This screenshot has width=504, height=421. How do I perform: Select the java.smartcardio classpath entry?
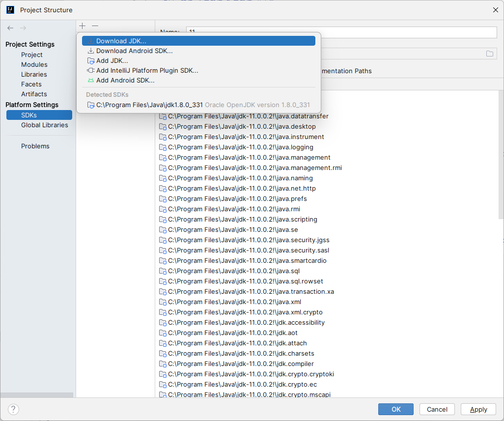tap(243, 260)
